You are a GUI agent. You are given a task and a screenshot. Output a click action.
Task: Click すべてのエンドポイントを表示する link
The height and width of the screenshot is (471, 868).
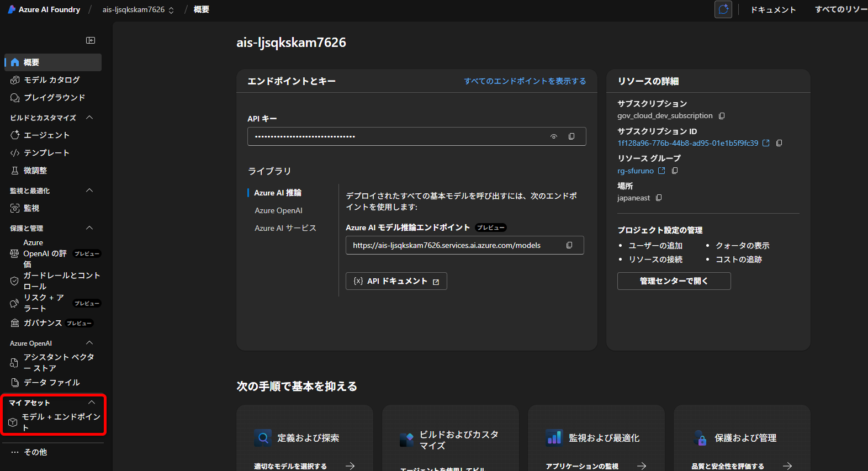pyautogui.click(x=525, y=81)
